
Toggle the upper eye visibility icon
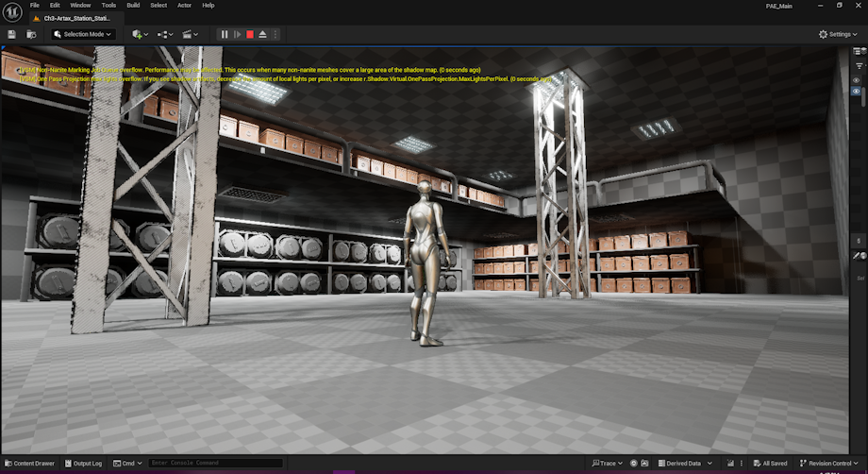857,79
